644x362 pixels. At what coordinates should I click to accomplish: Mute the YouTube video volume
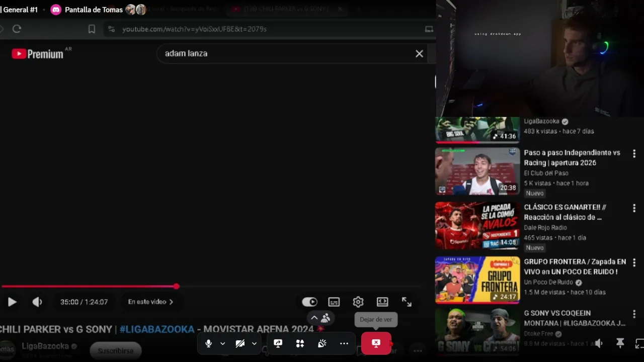[x=37, y=302]
